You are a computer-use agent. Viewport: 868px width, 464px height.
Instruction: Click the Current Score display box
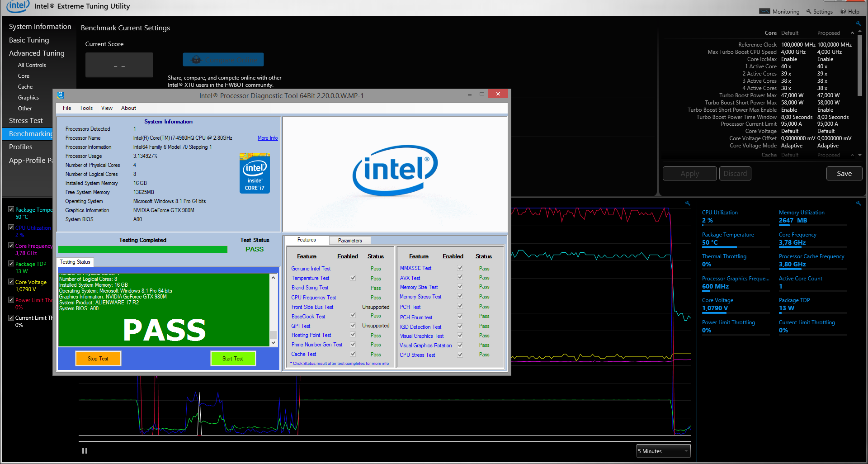click(119, 65)
